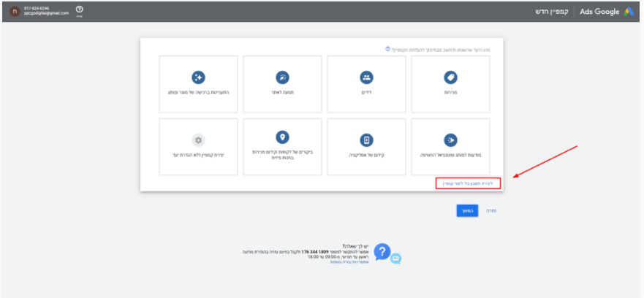Click the Back (חזרה) link
This screenshot has height=298, width=644.
[492, 210]
